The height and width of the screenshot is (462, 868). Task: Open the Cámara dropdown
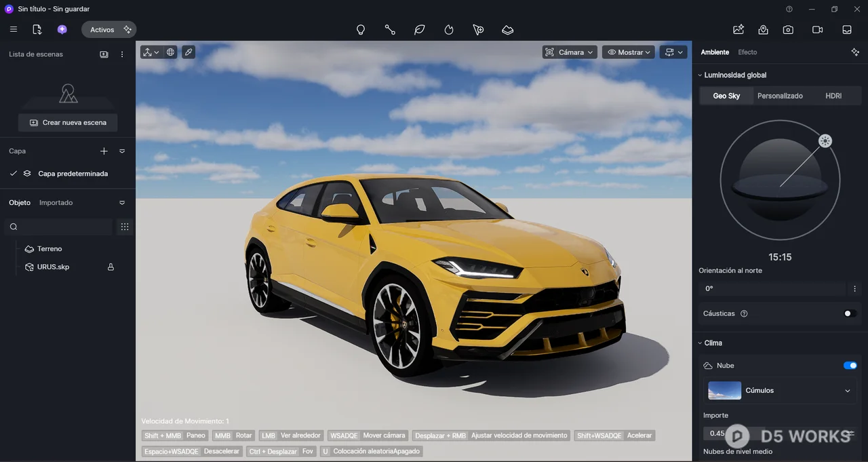click(x=570, y=52)
